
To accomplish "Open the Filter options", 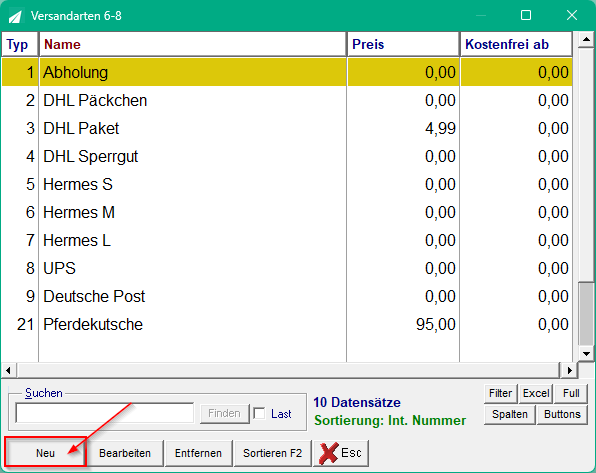I will tap(501, 393).
